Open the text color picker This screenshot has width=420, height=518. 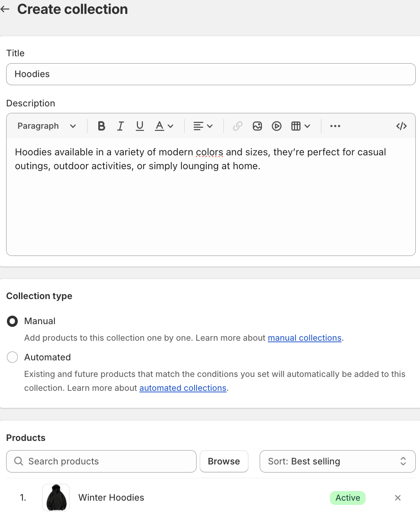pos(165,126)
